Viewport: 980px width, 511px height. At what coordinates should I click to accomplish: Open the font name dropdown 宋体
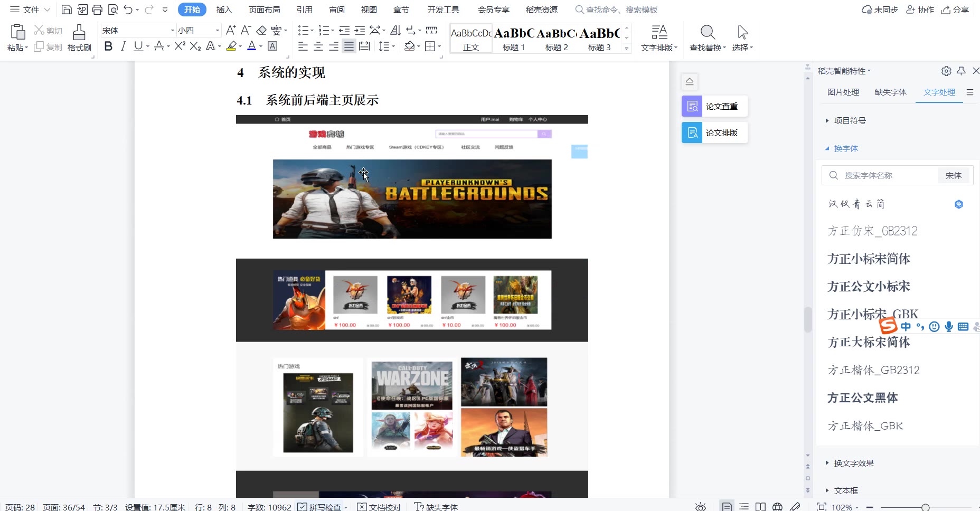[172, 31]
